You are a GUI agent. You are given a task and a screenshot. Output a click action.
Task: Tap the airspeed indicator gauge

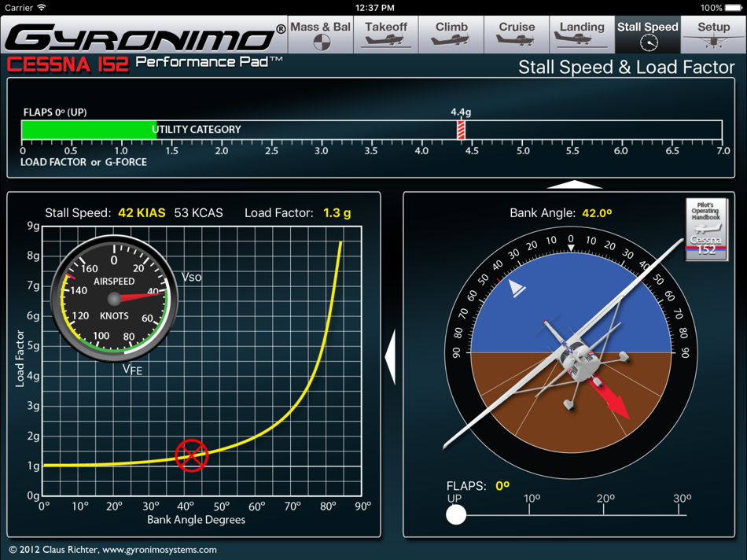pyautogui.click(x=114, y=298)
